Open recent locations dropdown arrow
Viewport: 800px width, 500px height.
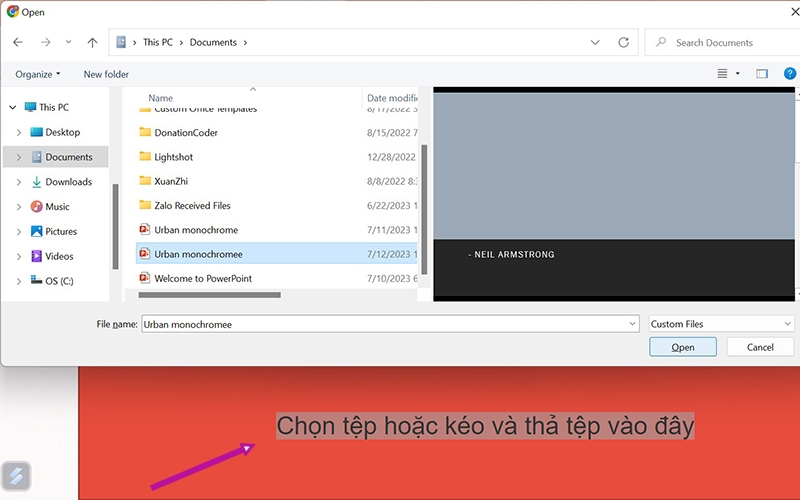point(68,42)
